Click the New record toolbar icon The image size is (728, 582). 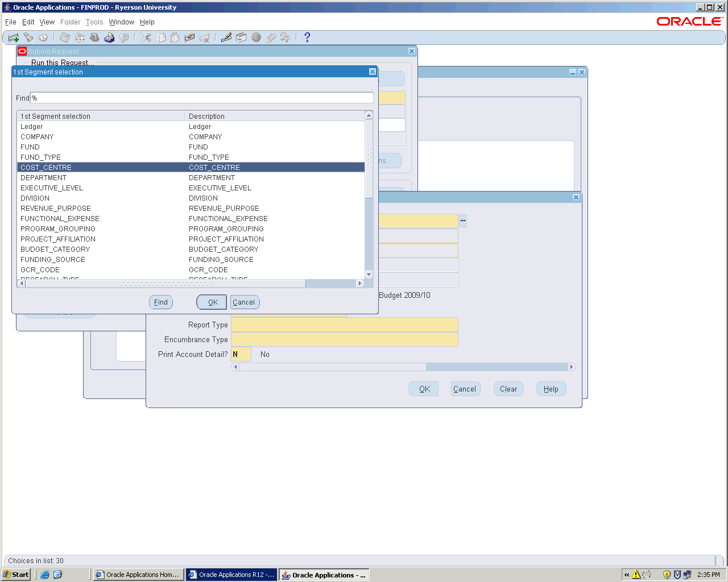click(x=13, y=38)
